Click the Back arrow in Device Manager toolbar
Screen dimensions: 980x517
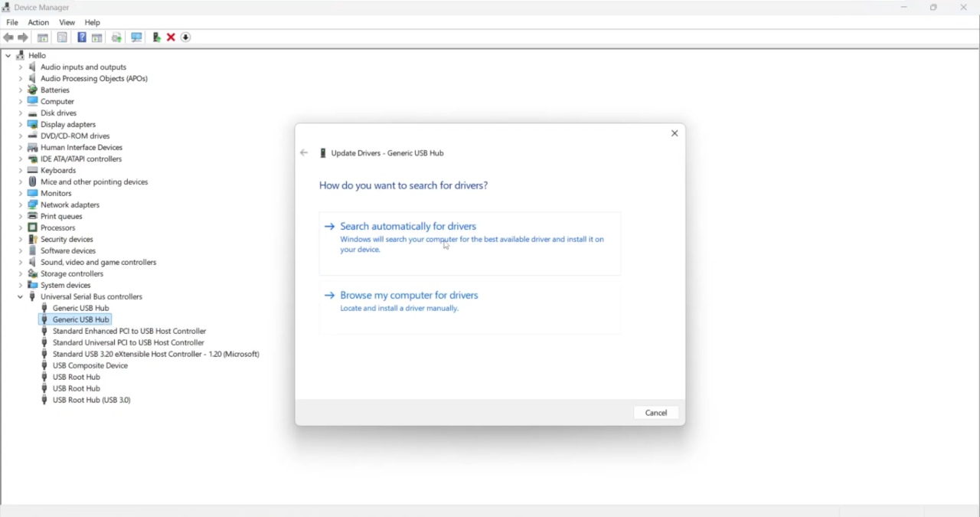[x=8, y=38]
